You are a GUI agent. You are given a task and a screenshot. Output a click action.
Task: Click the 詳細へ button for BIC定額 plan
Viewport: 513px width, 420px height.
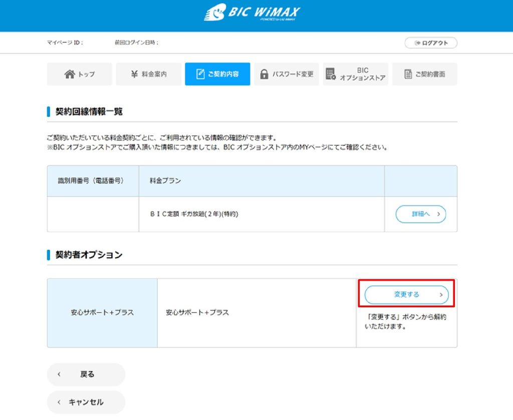click(421, 214)
